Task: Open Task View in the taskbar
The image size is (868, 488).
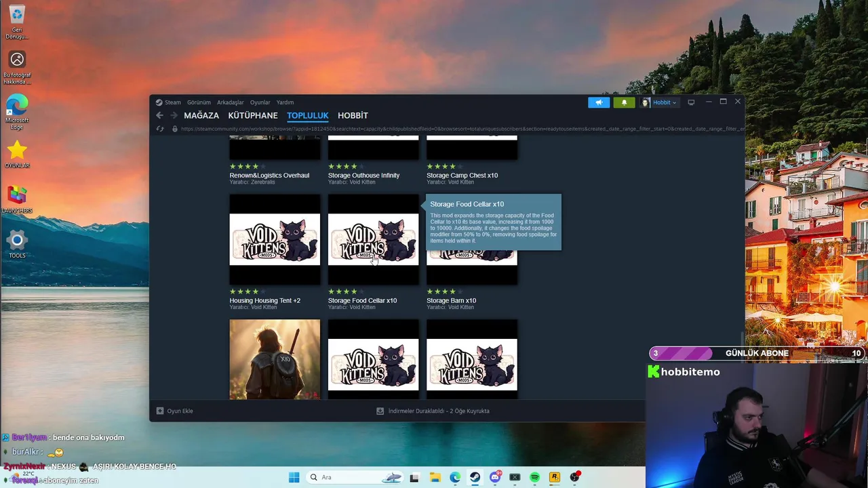Action: click(x=414, y=477)
